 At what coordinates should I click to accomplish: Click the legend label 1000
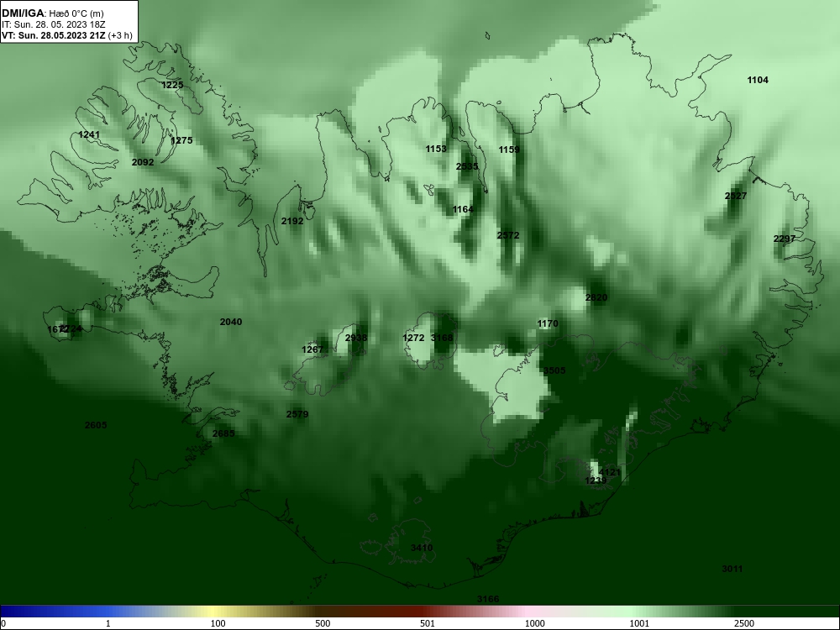[x=534, y=623]
